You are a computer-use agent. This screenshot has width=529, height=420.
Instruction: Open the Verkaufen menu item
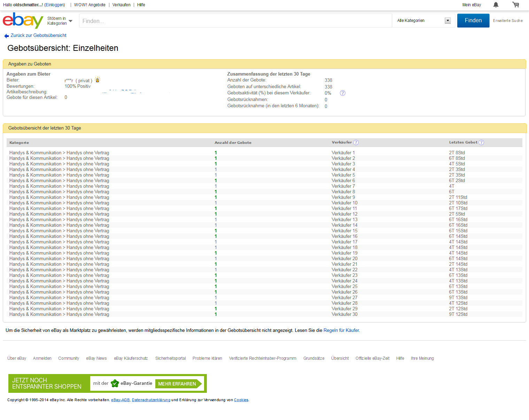tap(122, 5)
